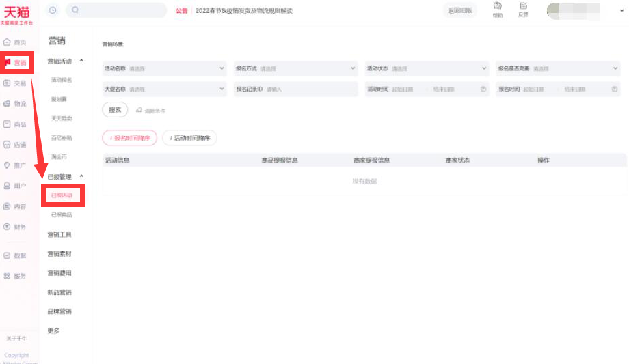Screen dimensions: 629x364
Task: Click the clock history icon in top bar
Action: click(53, 10)
